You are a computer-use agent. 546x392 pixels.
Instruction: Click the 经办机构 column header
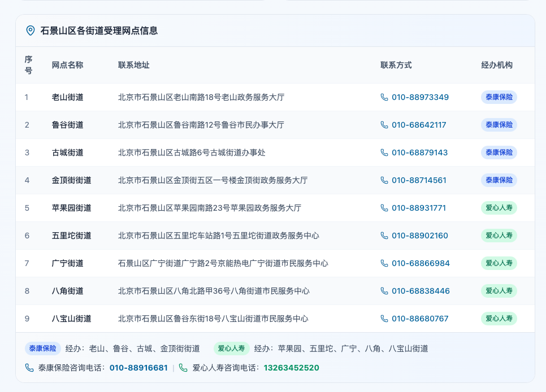[x=496, y=65]
